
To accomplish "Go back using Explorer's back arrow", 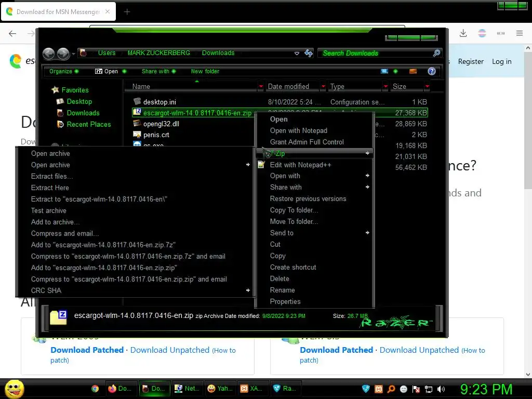I will 48,54.
